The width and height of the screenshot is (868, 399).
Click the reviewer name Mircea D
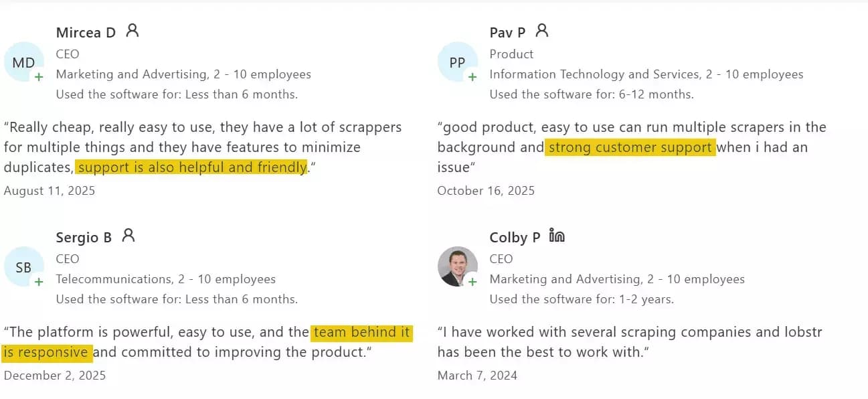86,33
